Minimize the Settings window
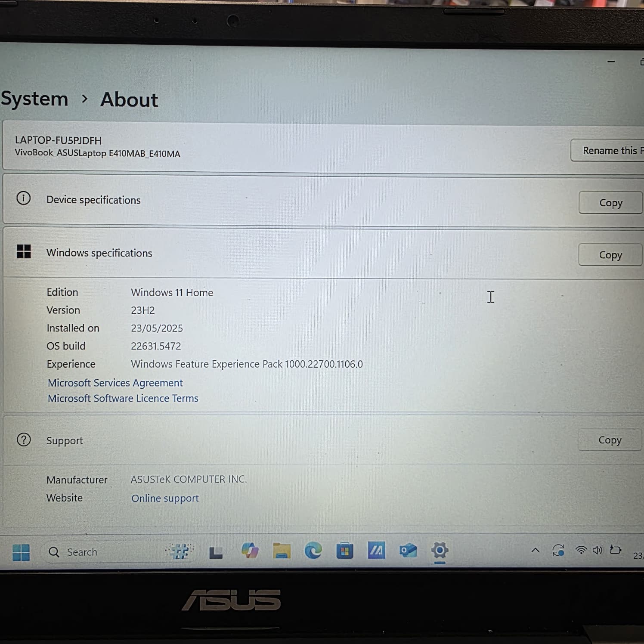Screen dimensions: 644x644 pyautogui.click(x=611, y=62)
